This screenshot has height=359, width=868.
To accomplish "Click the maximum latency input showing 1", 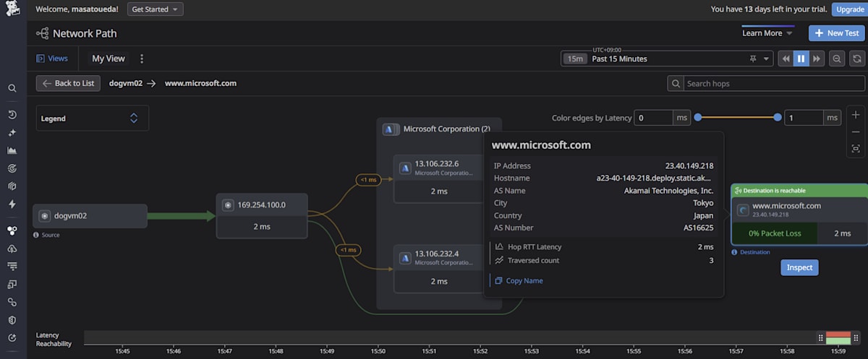I will [803, 117].
